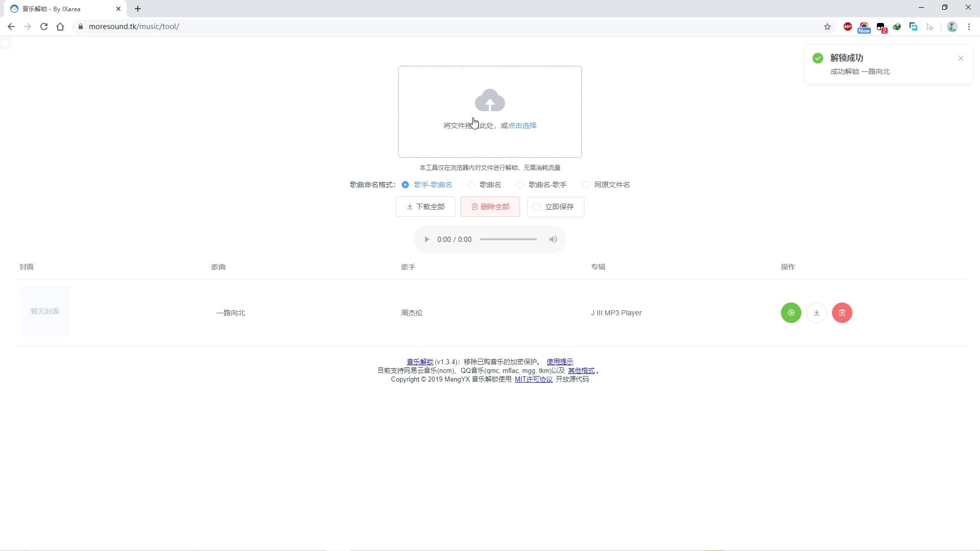
Task: Bookmark the page with the star icon
Action: [827, 27]
